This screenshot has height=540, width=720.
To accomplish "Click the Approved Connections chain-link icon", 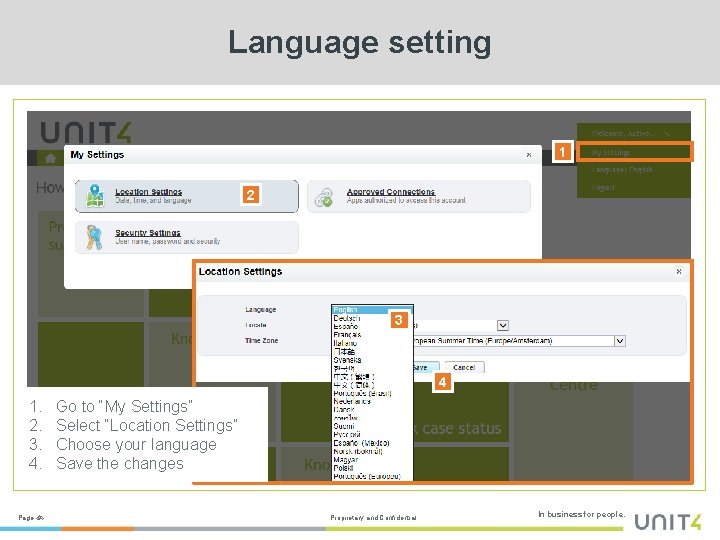I will pyautogui.click(x=324, y=197).
